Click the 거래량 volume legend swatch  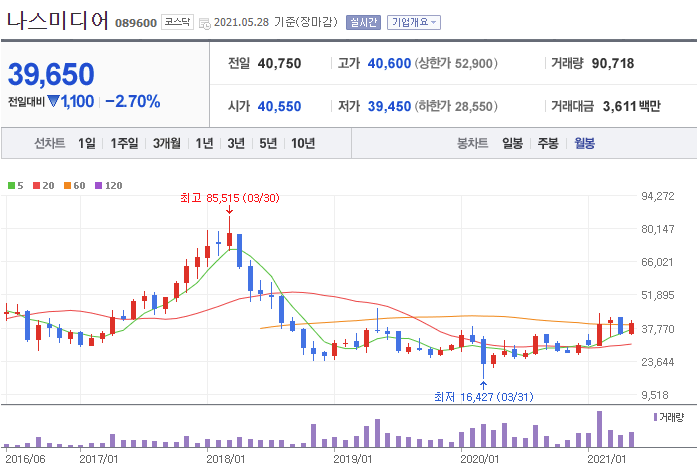(x=656, y=417)
